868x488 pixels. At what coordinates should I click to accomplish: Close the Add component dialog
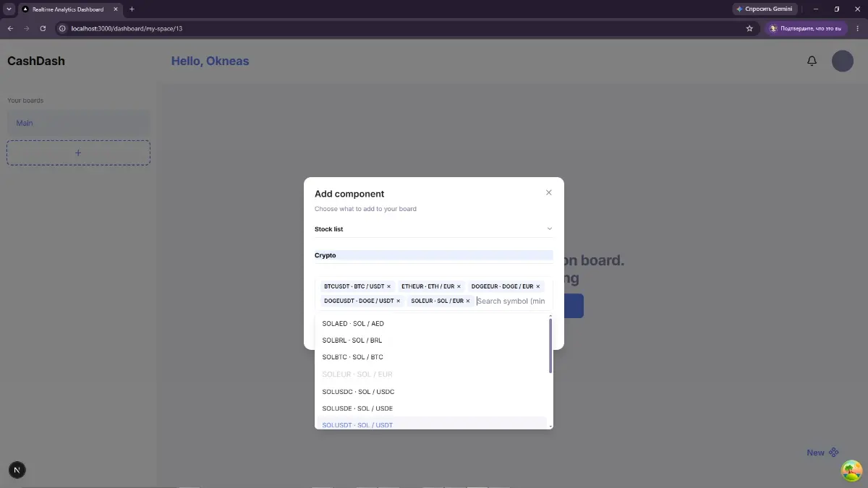pyautogui.click(x=548, y=192)
